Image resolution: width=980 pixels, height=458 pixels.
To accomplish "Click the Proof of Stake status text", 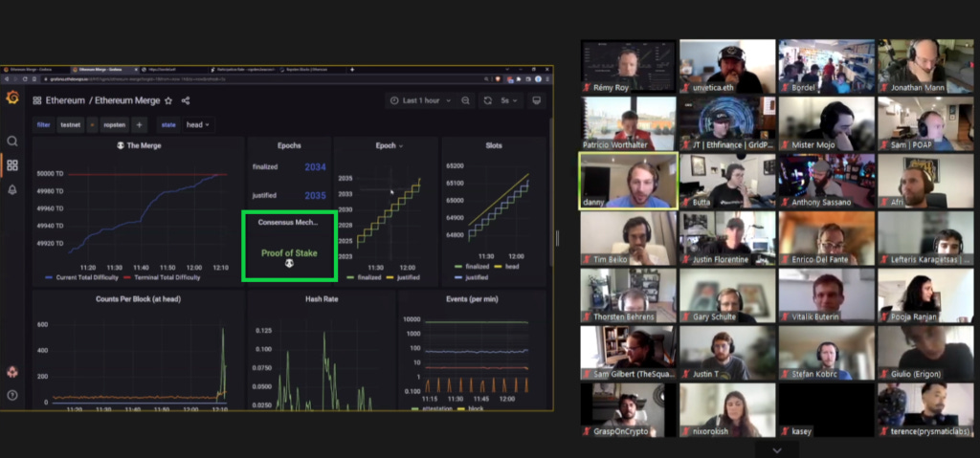I will (x=289, y=253).
